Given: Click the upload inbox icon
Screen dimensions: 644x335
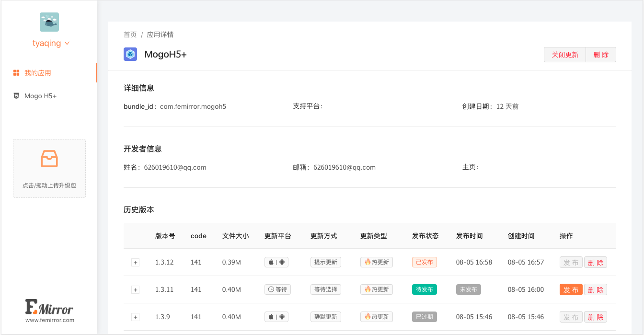Looking at the screenshot, I should point(49,159).
